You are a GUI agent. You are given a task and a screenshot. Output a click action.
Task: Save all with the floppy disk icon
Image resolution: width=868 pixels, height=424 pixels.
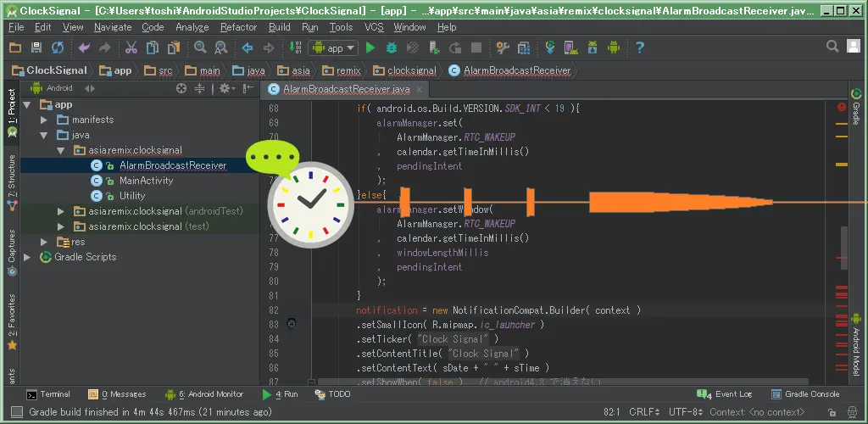click(x=36, y=48)
